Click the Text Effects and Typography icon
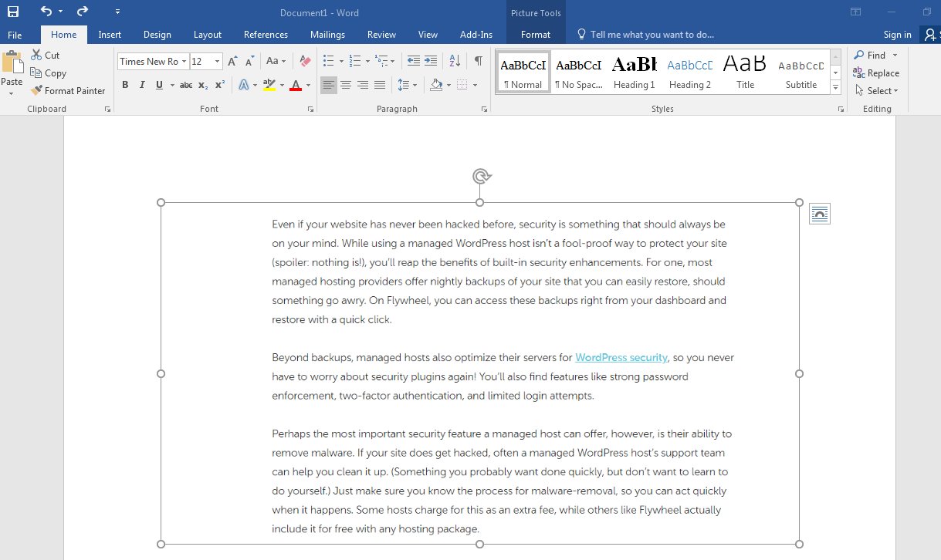 [x=244, y=85]
